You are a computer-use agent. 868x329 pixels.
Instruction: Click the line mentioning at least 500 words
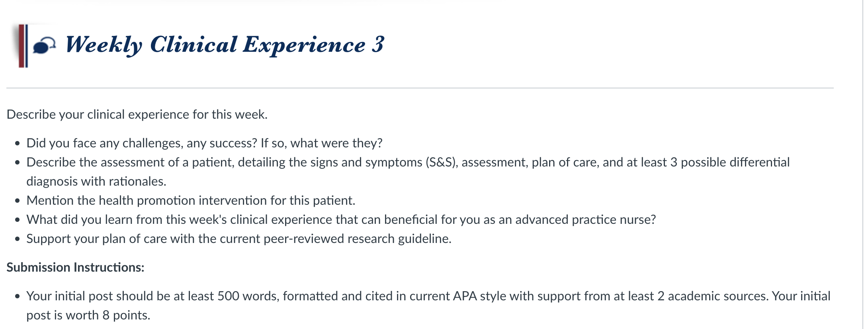coord(428,296)
